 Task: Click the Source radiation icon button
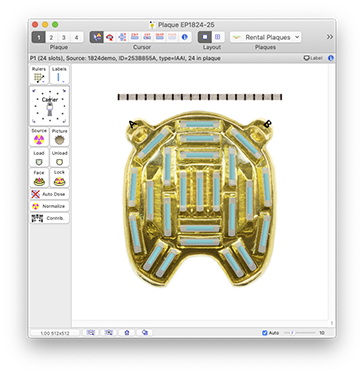pos(39,137)
